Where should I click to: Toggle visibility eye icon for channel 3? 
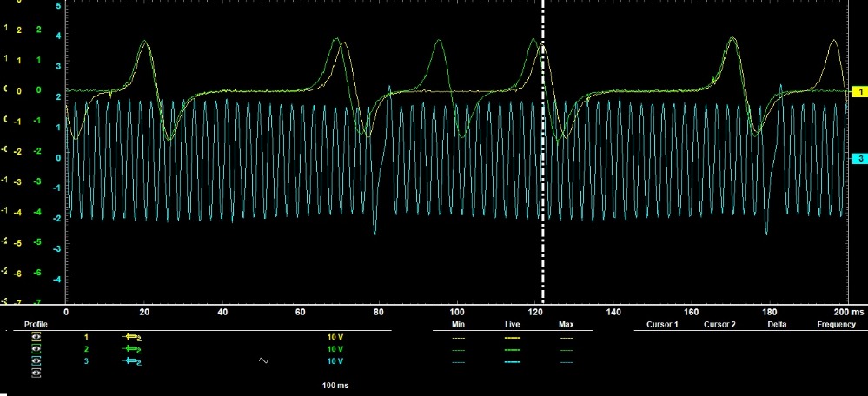coord(36,360)
